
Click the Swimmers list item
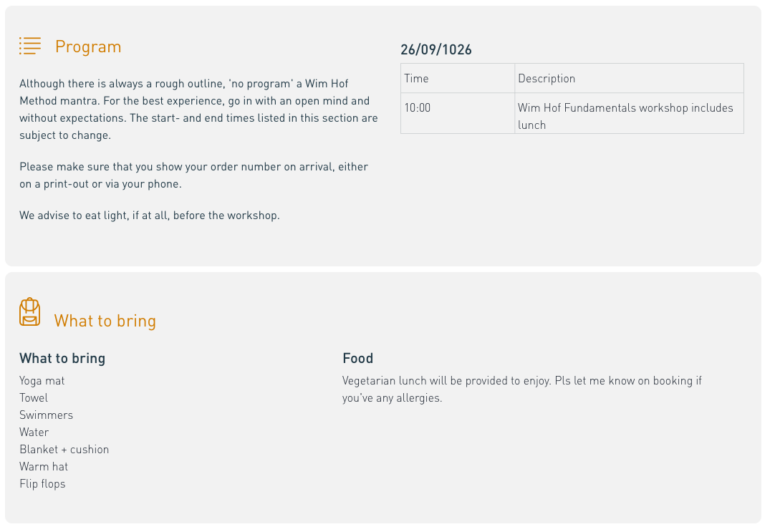click(46, 415)
